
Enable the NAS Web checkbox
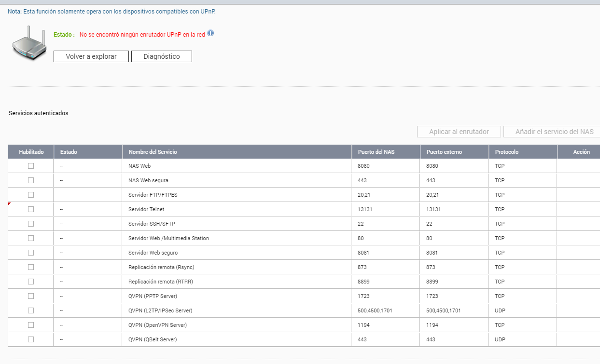[x=31, y=166]
